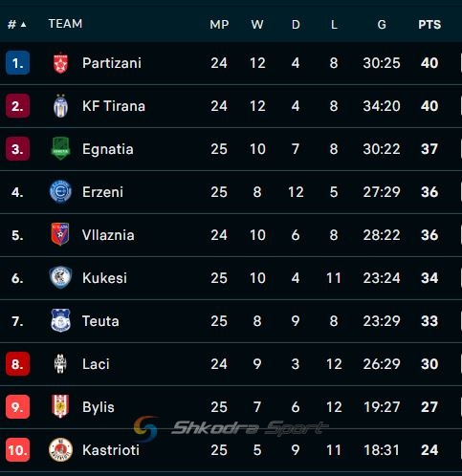Screen dimensions: 462x476
Task: Sort by the # rank column arrow
Action: point(24,25)
